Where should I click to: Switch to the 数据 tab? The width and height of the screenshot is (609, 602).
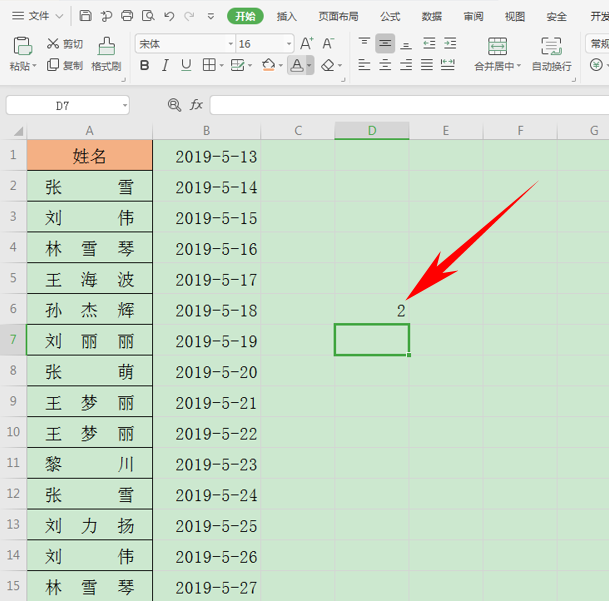coord(432,16)
